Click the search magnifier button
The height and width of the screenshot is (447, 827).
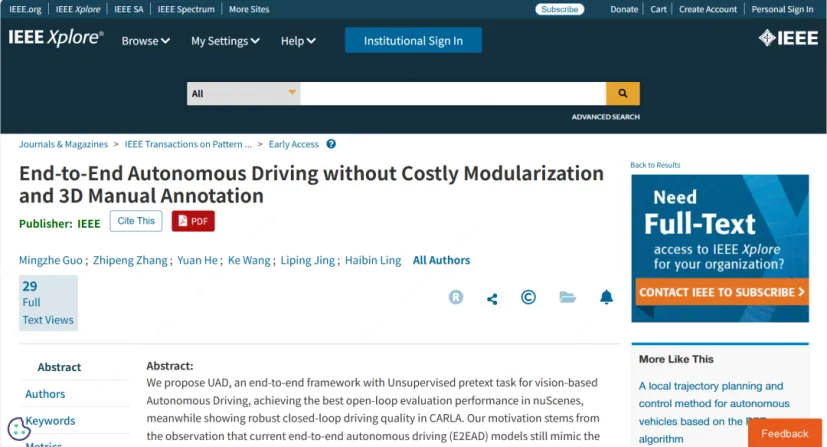click(x=622, y=93)
